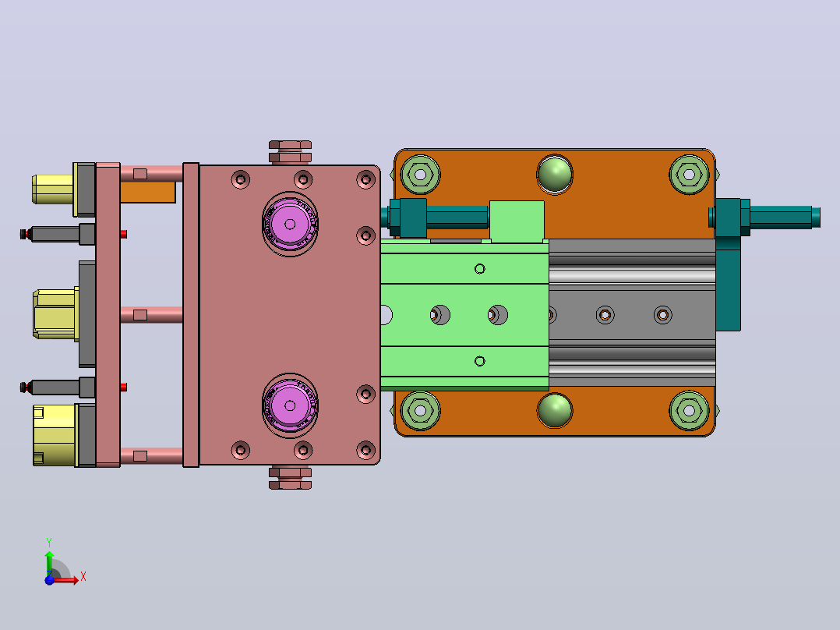Pick the bottom-left green hex bolt on orange plate

coord(421,411)
